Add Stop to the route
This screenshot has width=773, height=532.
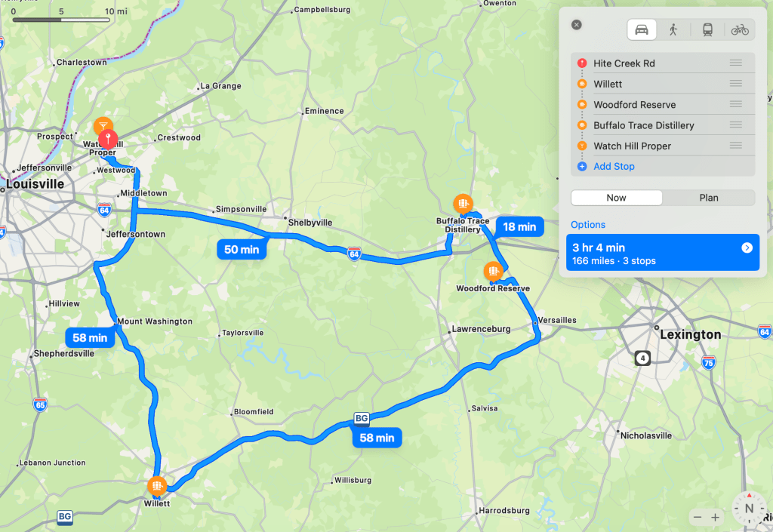(x=614, y=167)
